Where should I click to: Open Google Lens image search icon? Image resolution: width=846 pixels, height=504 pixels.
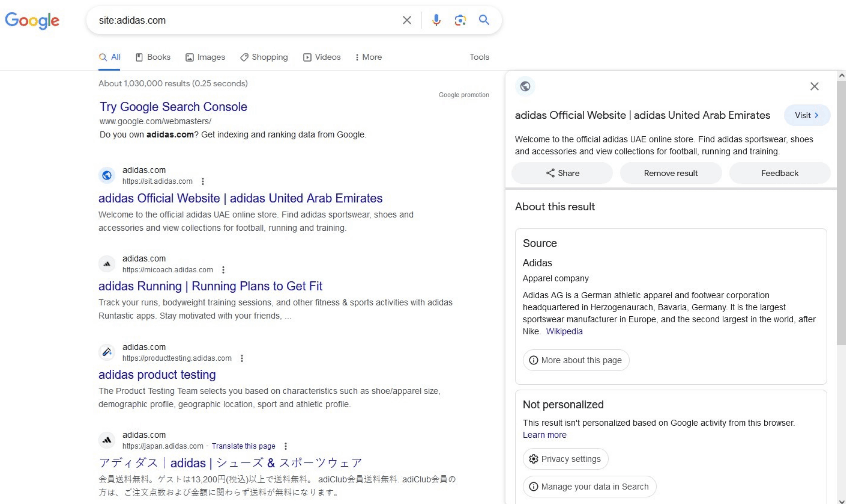coord(460,20)
